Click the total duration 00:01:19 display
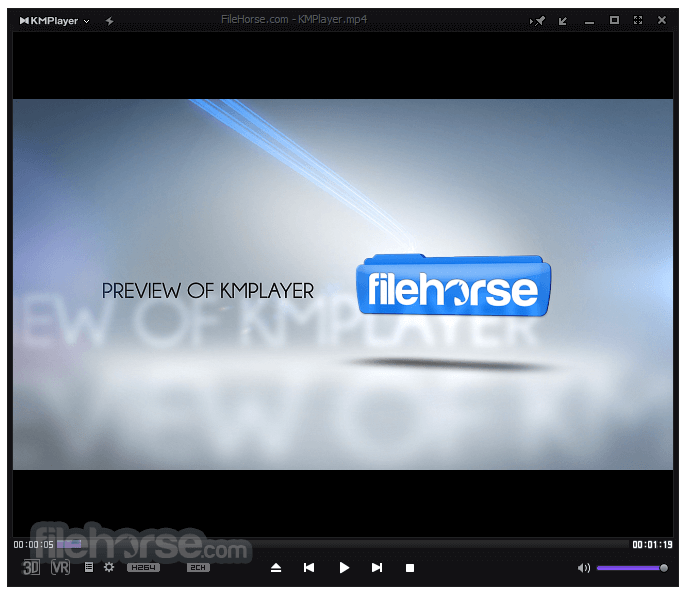Screen dimensions: 686x594 click(652, 544)
